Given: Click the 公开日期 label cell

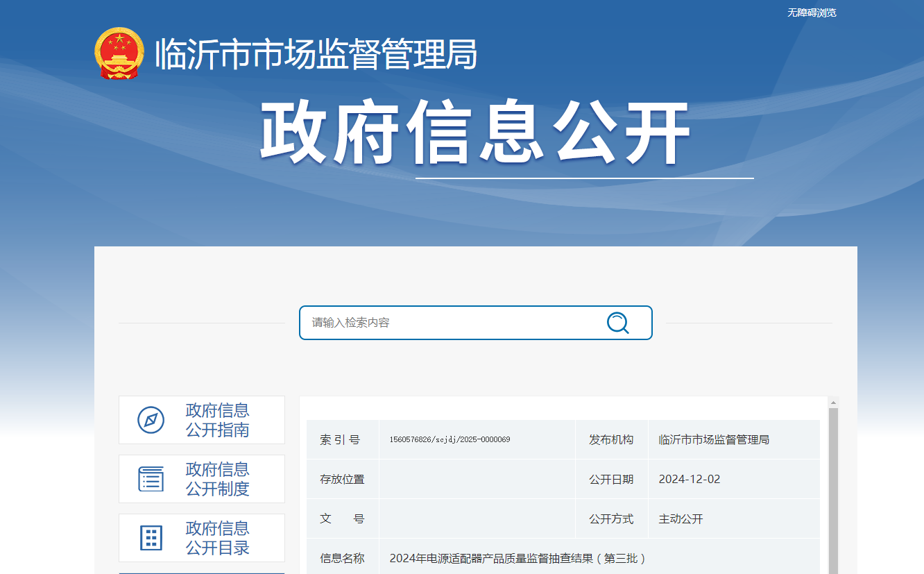Looking at the screenshot, I should (612, 479).
